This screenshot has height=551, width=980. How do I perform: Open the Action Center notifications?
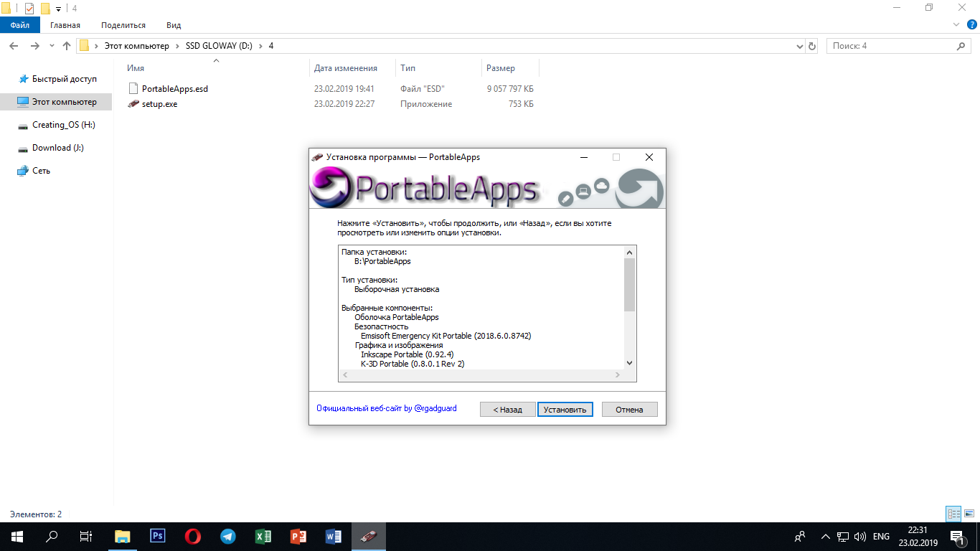pyautogui.click(x=957, y=537)
